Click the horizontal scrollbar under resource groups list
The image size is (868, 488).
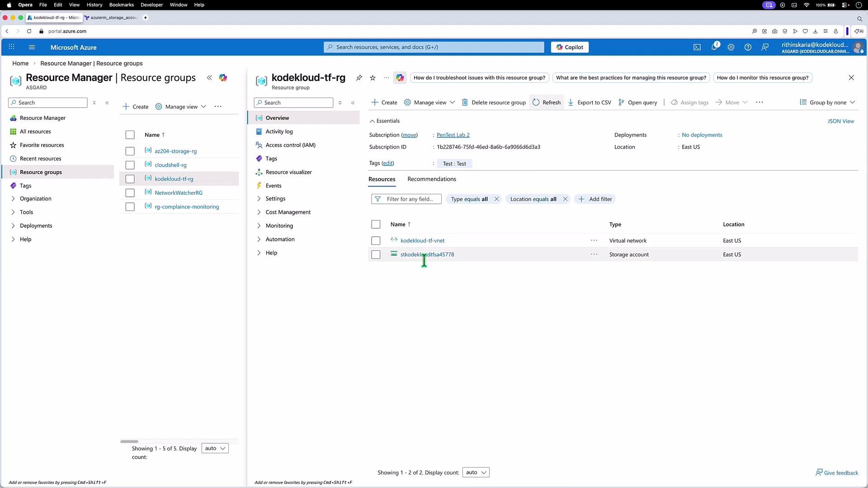pyautogui.click(x=129, y=441)
